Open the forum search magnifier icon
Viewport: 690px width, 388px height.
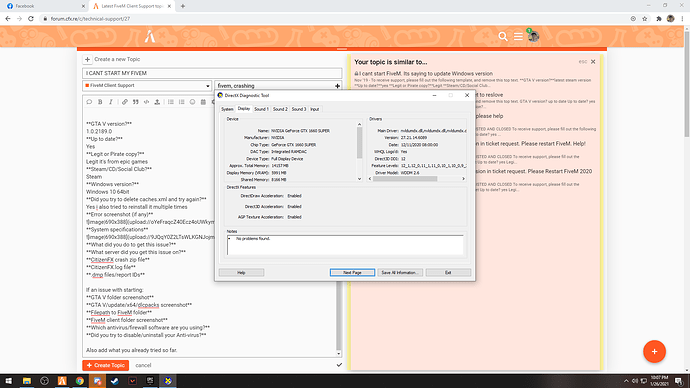click(x=503, y=37)
